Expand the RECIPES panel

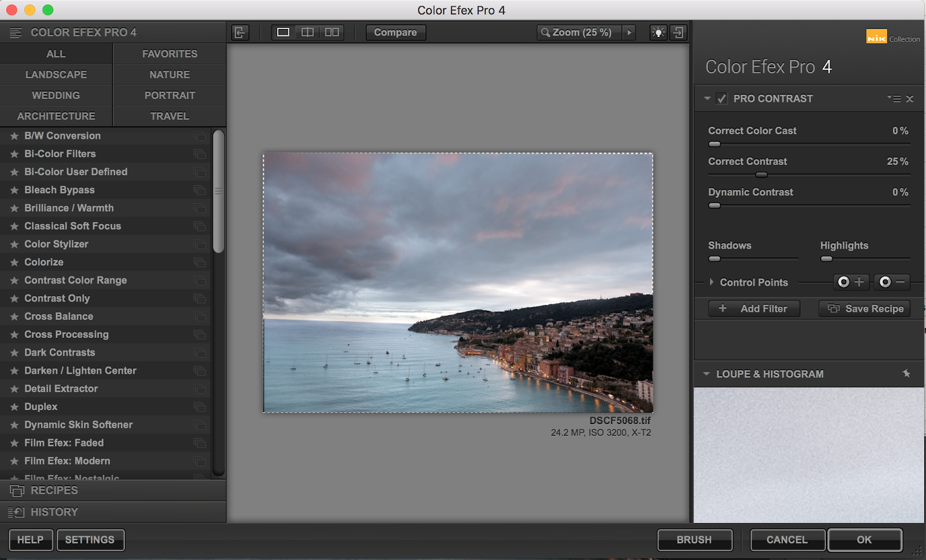[x=113, y=491]
